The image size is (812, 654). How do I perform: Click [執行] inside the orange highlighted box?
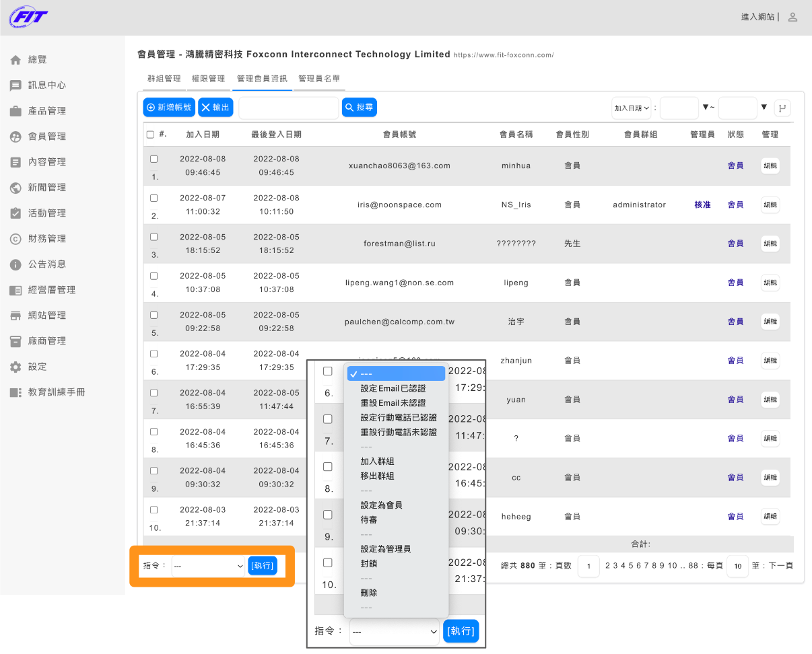(x=263, y=566)
